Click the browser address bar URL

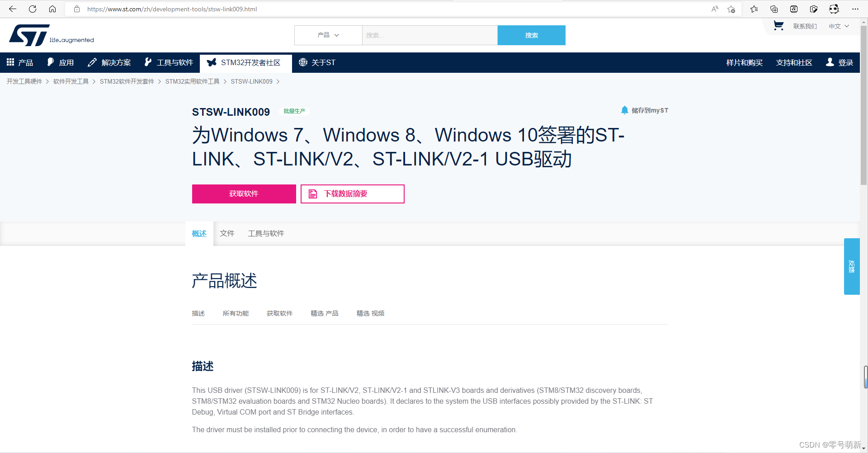click(172, 9)
